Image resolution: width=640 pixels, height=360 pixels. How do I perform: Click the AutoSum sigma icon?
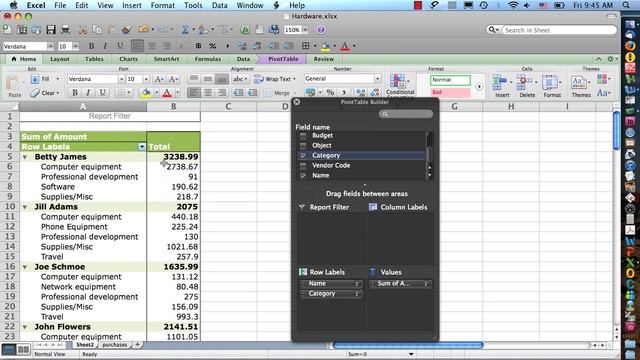[185, 29]
